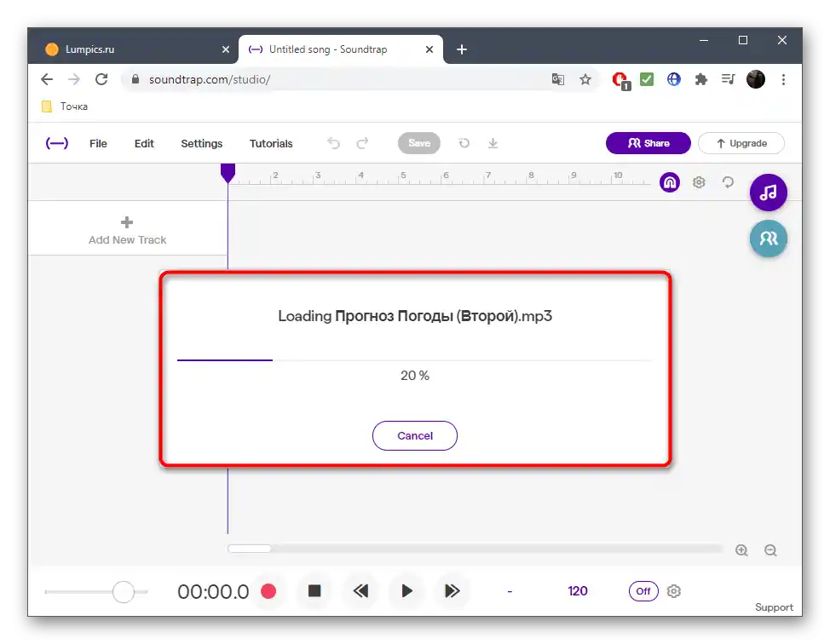This screenshot has height=644, width=830.
Task: Click the purple playhead marker
Action: point(228,173)
